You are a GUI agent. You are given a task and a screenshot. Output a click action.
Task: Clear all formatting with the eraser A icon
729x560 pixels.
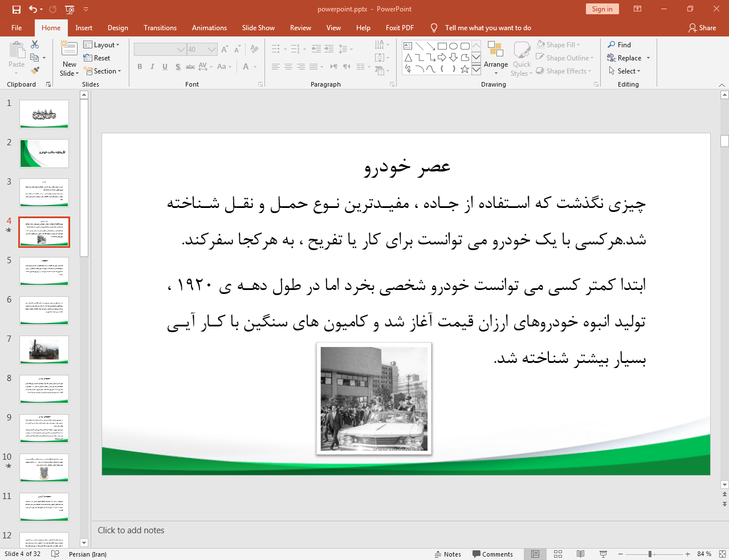pos(254,50)
